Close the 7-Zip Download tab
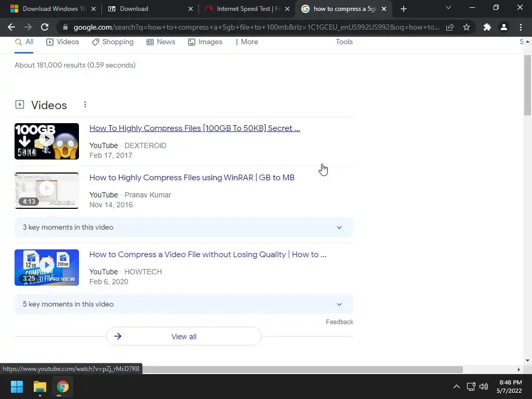The height and width of the screenshot is (399, 532). tap(191, 9)
